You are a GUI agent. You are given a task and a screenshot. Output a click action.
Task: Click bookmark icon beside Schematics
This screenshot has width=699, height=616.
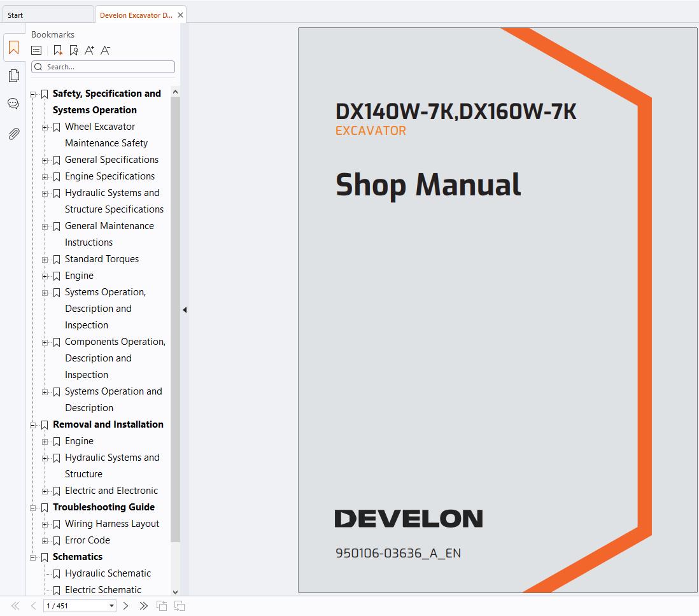[x=45, y=557]
